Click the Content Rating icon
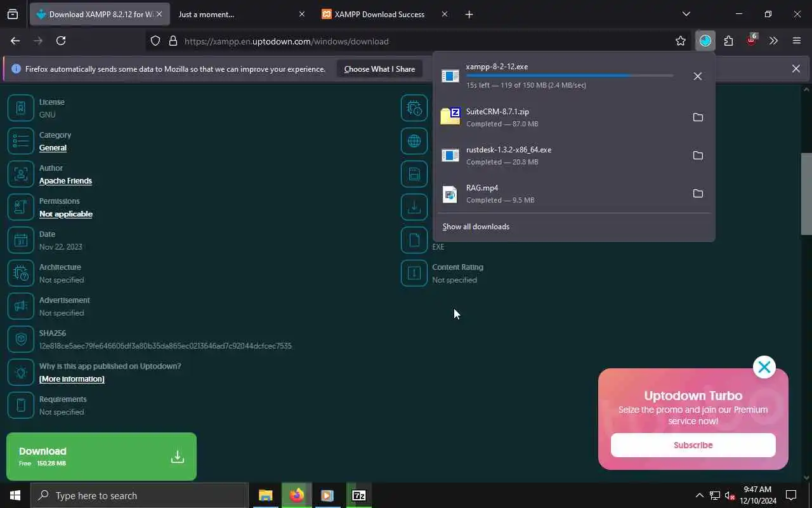The width and height of the screenshot is (812, 508). point(414,273)
